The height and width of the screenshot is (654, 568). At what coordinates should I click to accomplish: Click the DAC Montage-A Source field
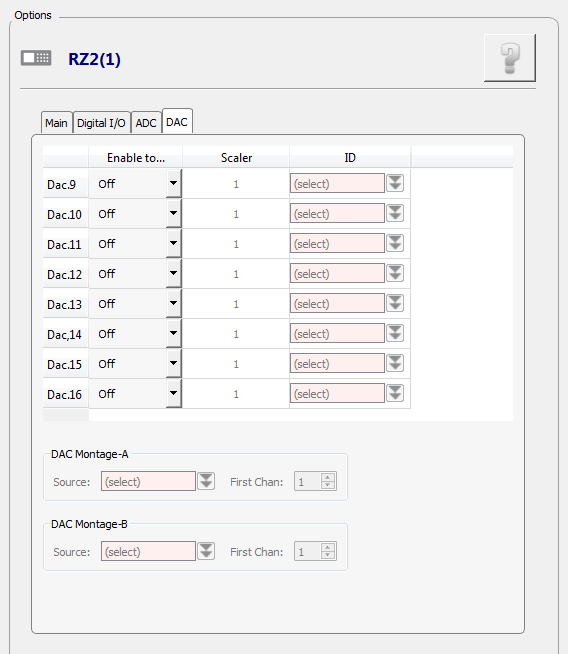point(148,481)
